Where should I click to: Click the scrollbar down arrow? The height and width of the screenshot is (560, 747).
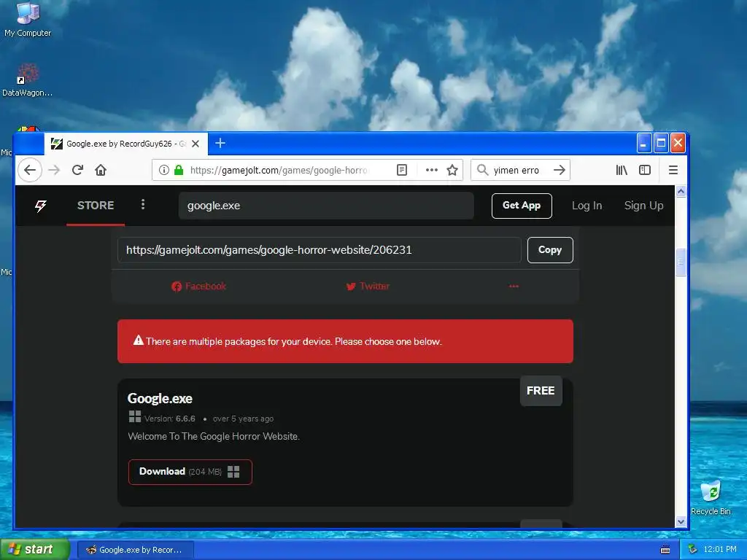coord(681,521)
